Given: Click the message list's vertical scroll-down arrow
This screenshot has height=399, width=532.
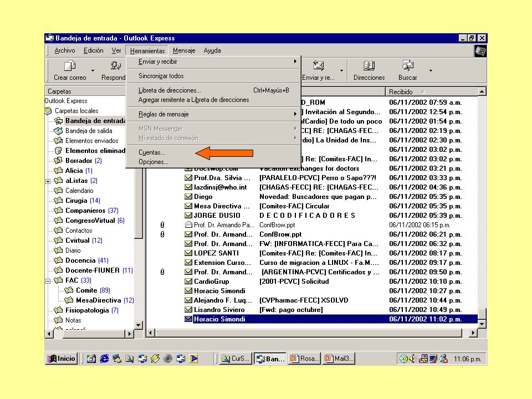Looking at the screenshot, I should click(x=482, y=324).
